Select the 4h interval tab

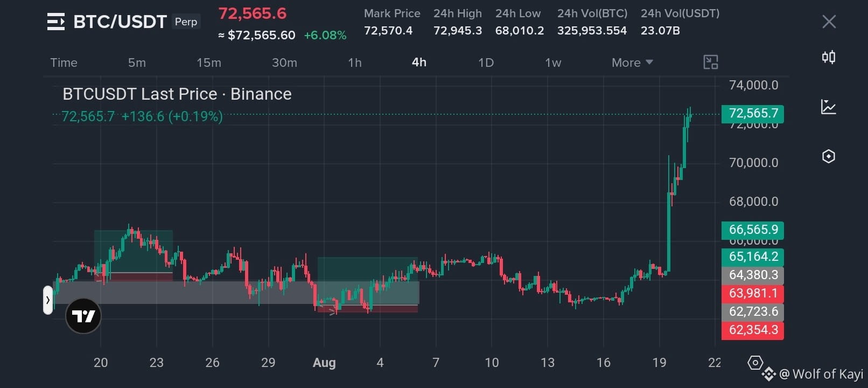[419, 63]
